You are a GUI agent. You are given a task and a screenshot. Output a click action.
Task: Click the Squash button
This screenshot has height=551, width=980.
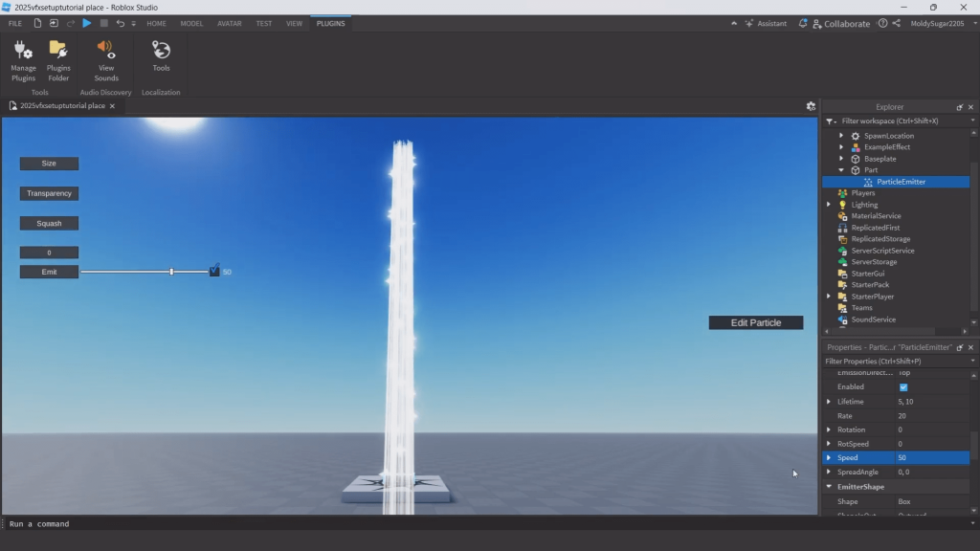[49, 223]
